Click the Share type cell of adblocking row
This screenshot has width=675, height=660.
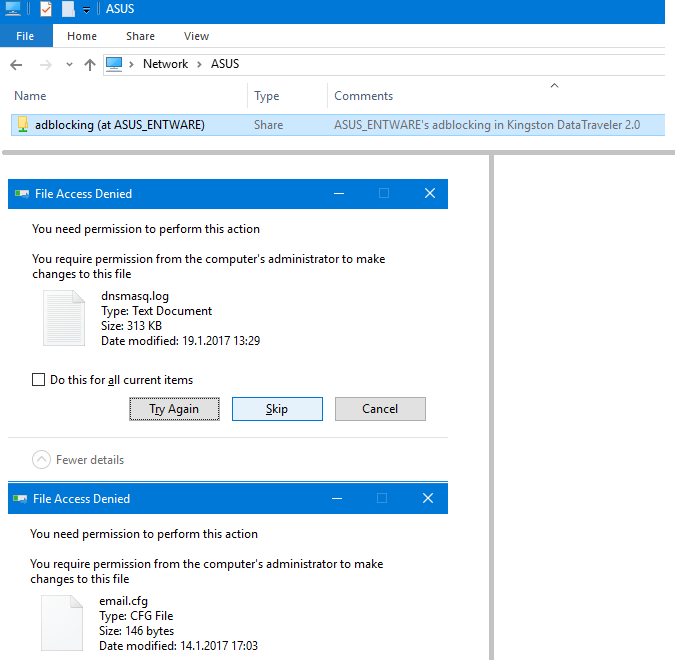[268, 125]
